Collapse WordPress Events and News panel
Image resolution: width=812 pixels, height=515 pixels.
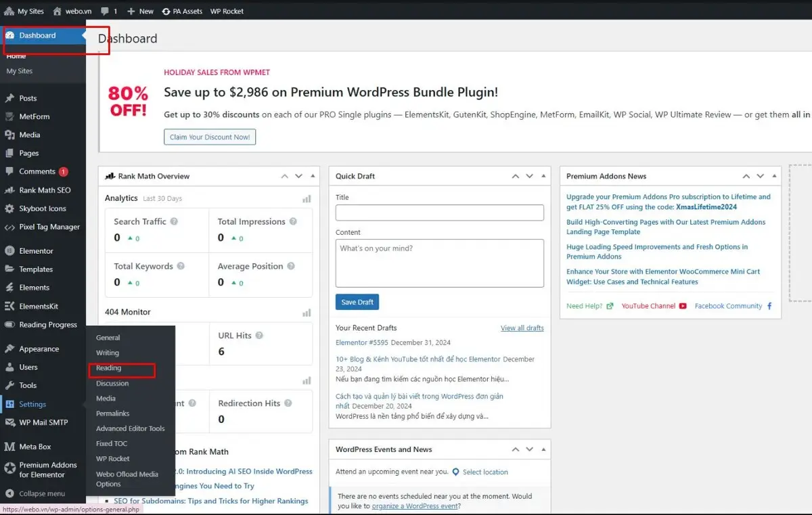[x=543, y=449]
